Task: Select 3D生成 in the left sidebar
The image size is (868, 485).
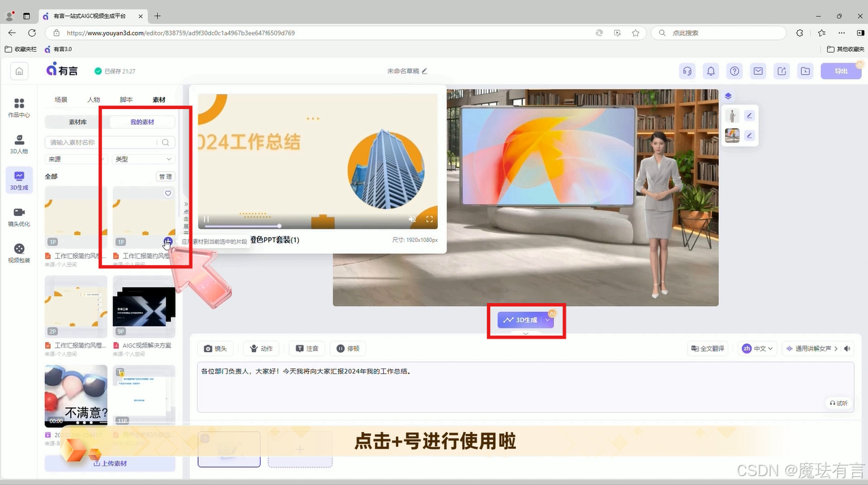Action: tap(19, 181)
